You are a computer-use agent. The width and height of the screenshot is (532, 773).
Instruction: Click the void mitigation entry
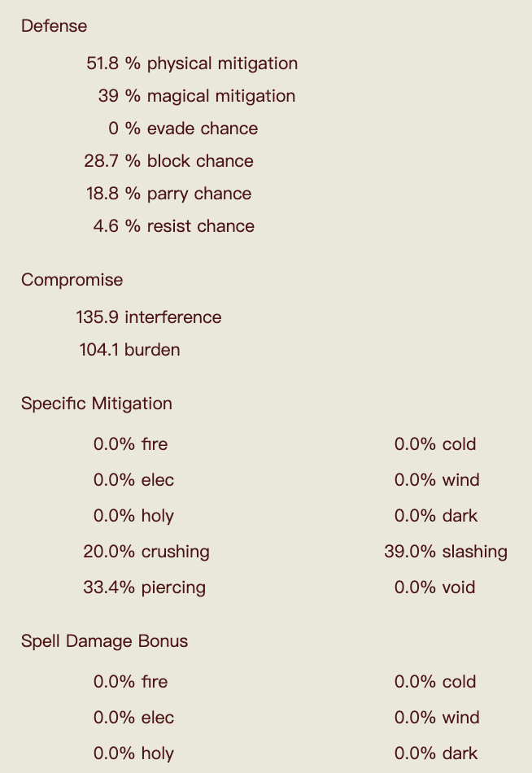tap(435, 587)
